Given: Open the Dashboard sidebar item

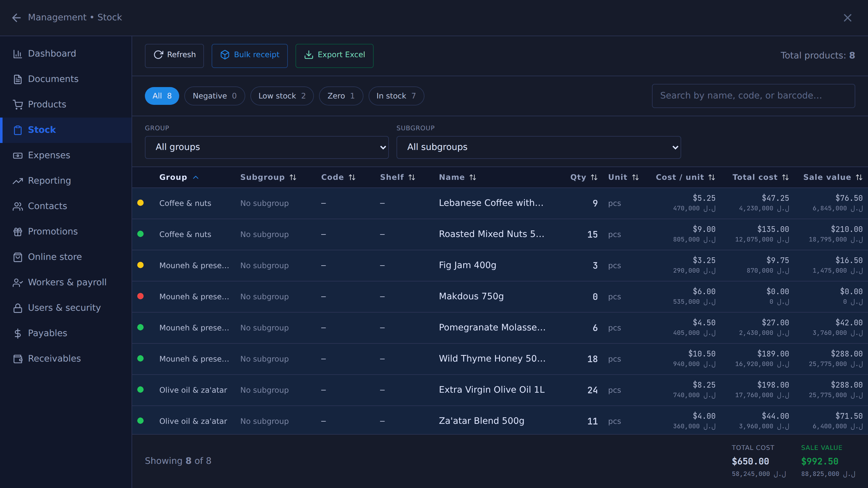Looking at the screenshot, I should point(66,54).
